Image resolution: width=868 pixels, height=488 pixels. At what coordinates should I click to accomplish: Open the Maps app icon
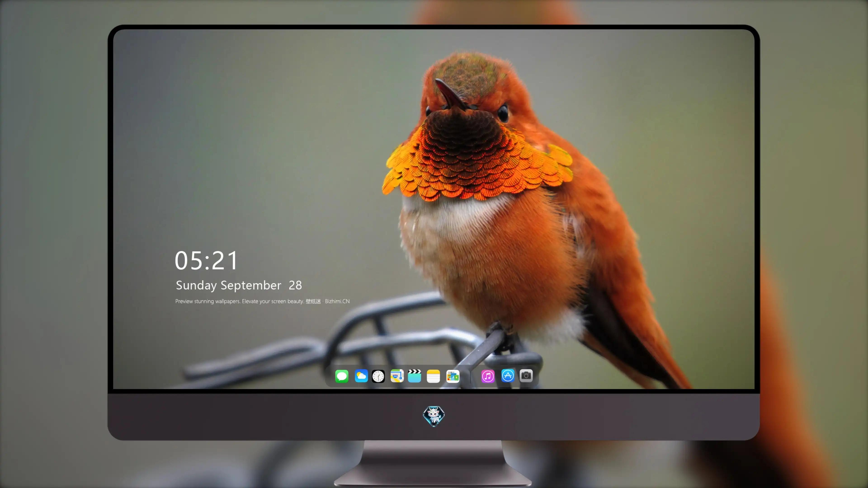pos(397,376)
